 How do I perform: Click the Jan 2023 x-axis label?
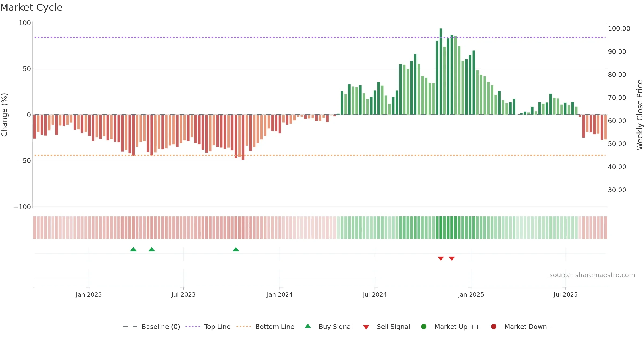tap(89, 294)
